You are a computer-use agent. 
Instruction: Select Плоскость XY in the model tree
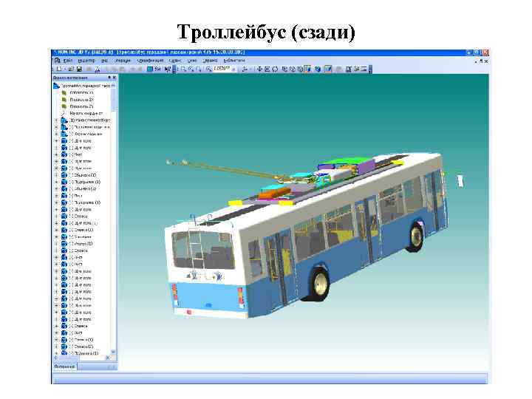[81, 92]
